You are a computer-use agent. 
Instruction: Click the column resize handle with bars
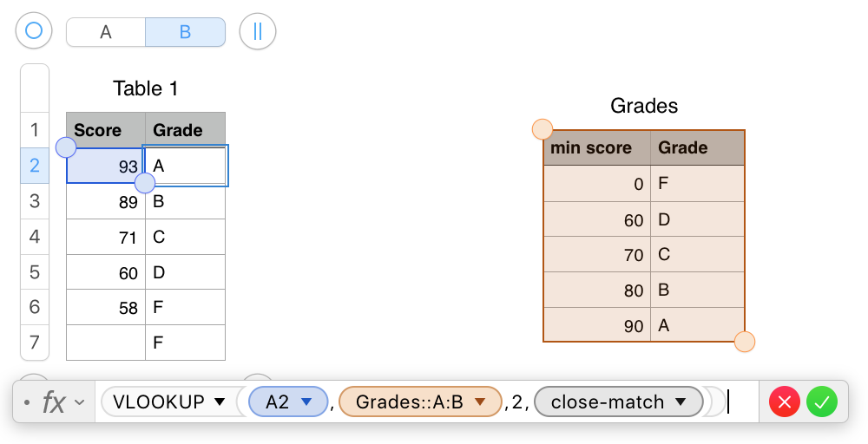coord(258,31)
